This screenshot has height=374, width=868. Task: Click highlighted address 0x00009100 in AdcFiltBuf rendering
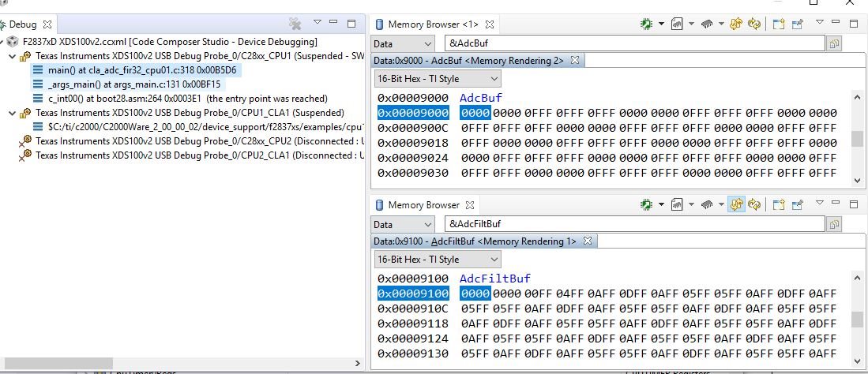coord(413,294)
